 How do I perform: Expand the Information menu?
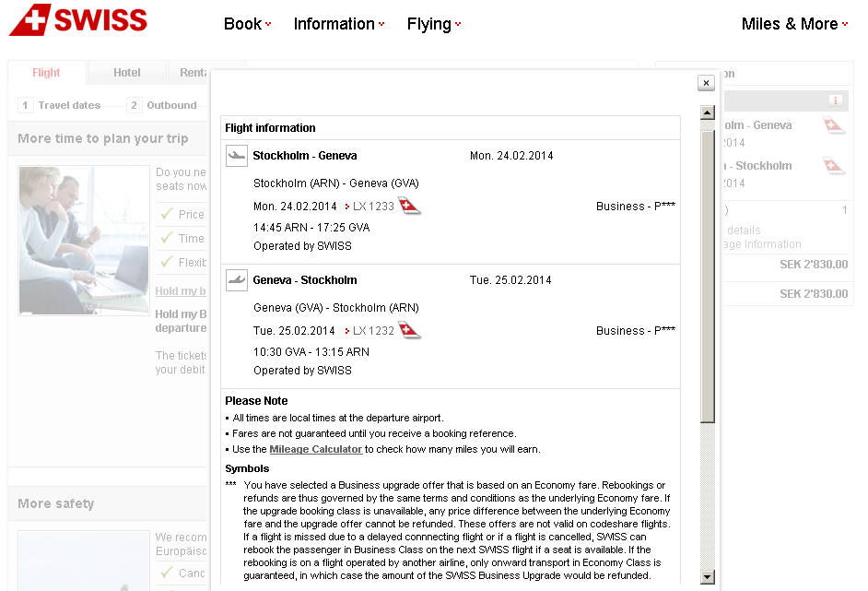(338, 24)
